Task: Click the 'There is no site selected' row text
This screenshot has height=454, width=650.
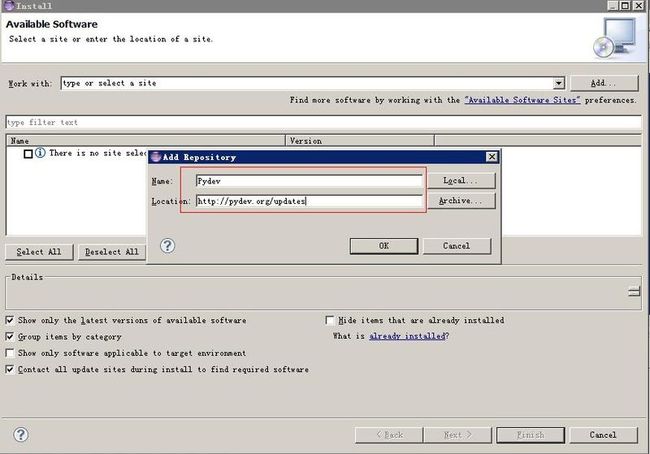Action: pos(98,153)
